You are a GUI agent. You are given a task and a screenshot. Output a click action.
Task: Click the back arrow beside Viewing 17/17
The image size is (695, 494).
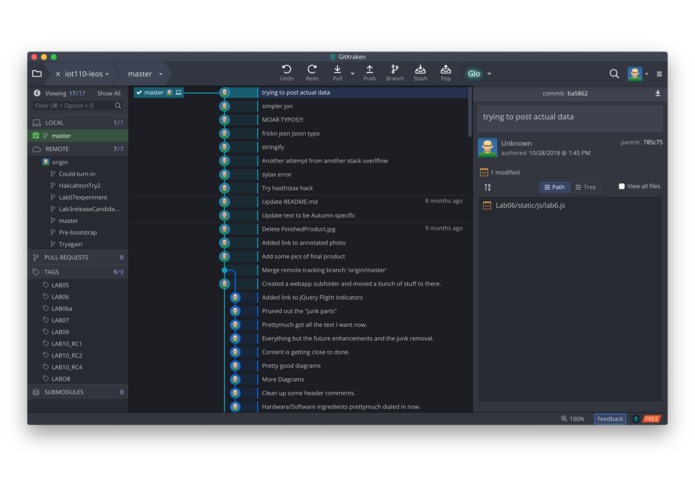click(37, 93)
